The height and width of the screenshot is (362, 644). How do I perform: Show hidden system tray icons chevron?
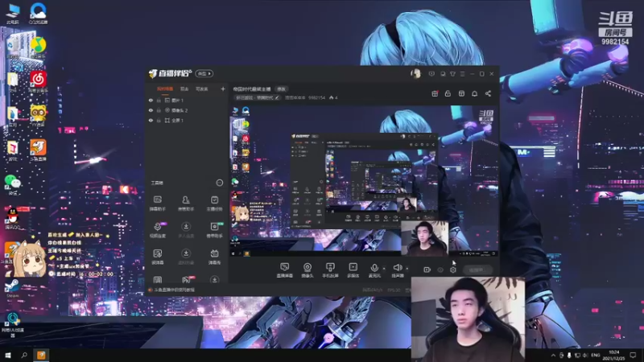pos(553,356)
